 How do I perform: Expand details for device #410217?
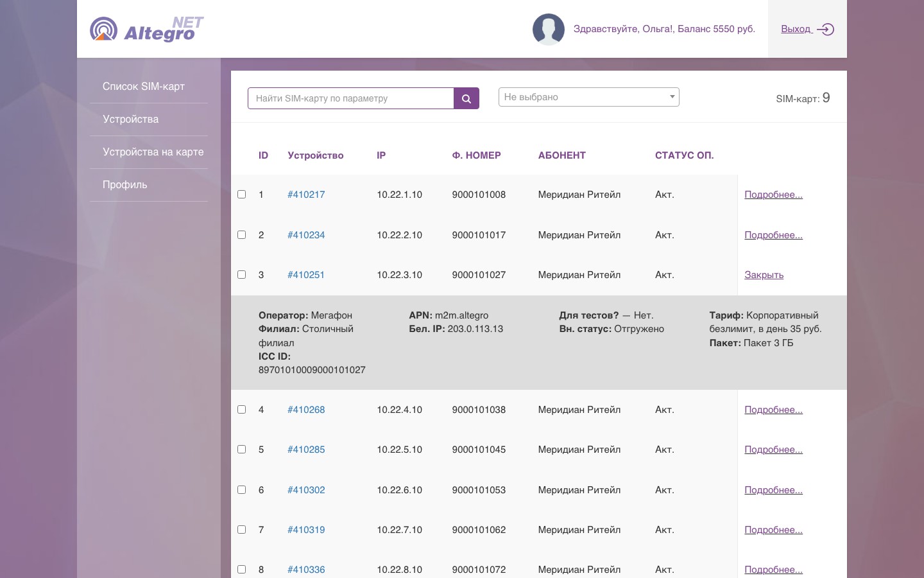click(x=773, y=195)
